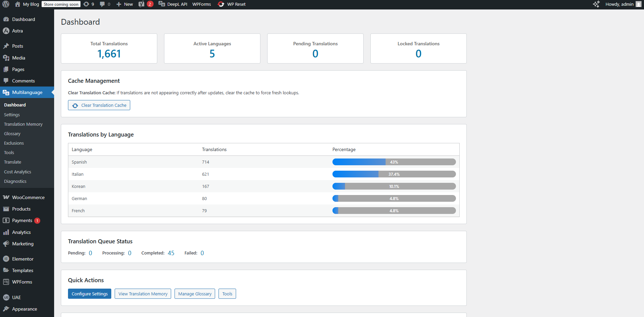Screen dimensions: 644x317
Task: Open the DeepL API toolbar item
Action: coord(173,4)
